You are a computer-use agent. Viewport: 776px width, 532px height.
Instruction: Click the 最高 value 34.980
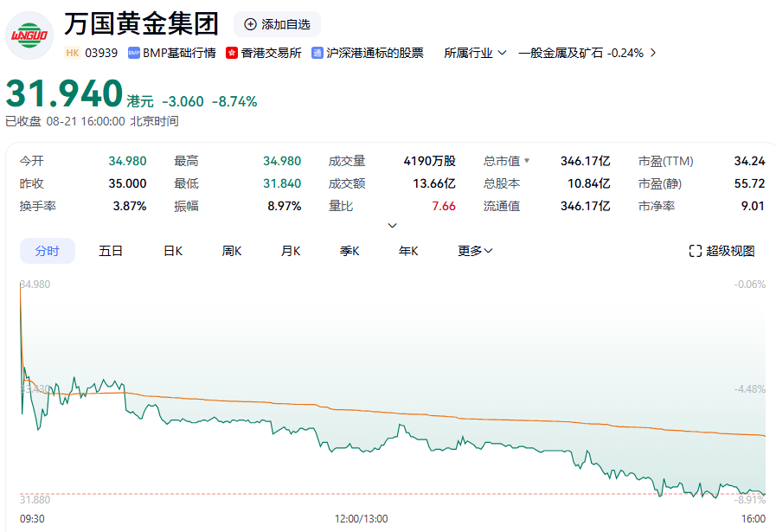(x=282, y=161)
